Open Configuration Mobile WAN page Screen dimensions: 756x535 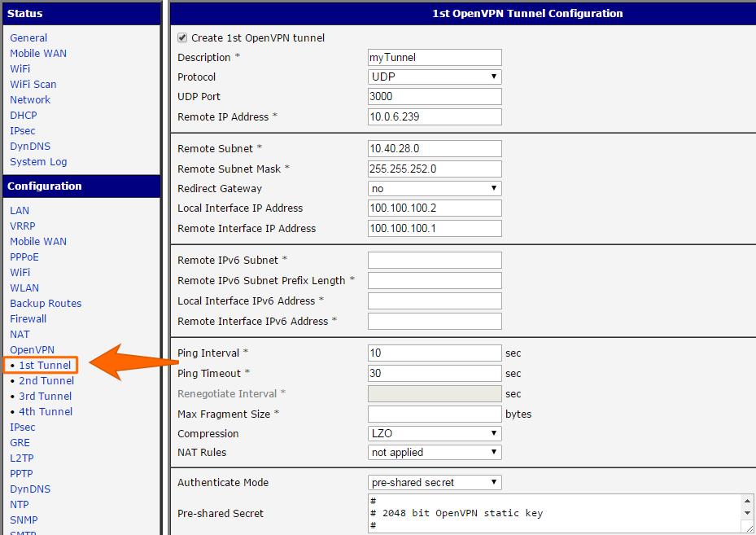[38, 241]
